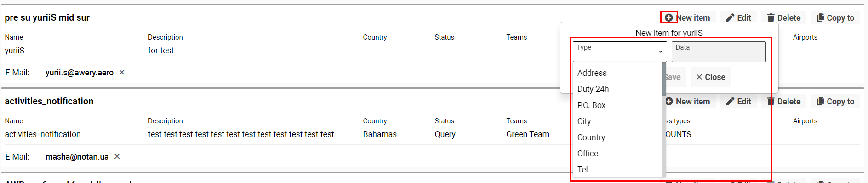Click the plus New item icon for activities_notification
The image size is (868, 183).
click(x=669, y=101)
